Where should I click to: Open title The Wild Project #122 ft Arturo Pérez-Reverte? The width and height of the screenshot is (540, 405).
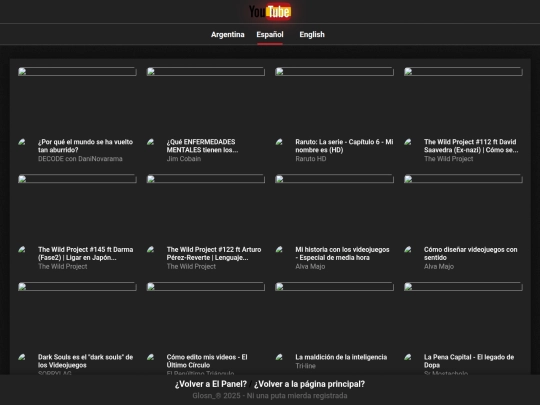pos(214,253)
